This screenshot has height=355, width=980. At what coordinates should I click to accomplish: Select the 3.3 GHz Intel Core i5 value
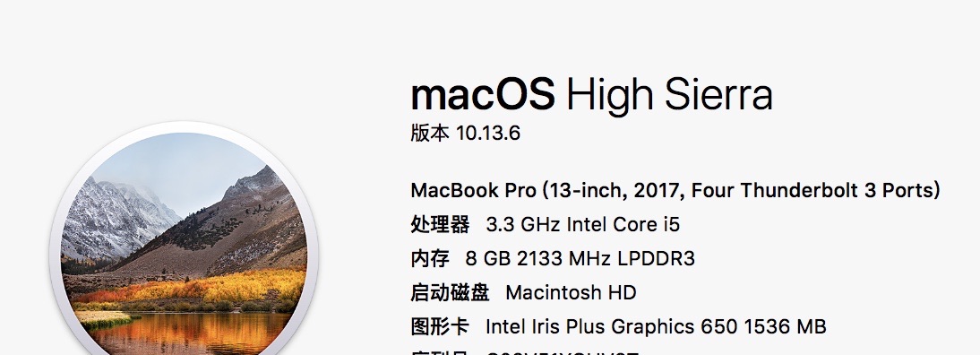tap(582, 224)
